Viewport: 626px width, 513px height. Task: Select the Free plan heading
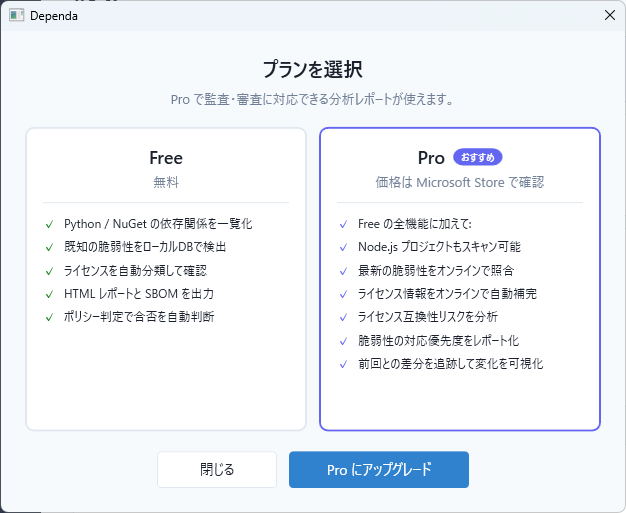pos(166,158)
